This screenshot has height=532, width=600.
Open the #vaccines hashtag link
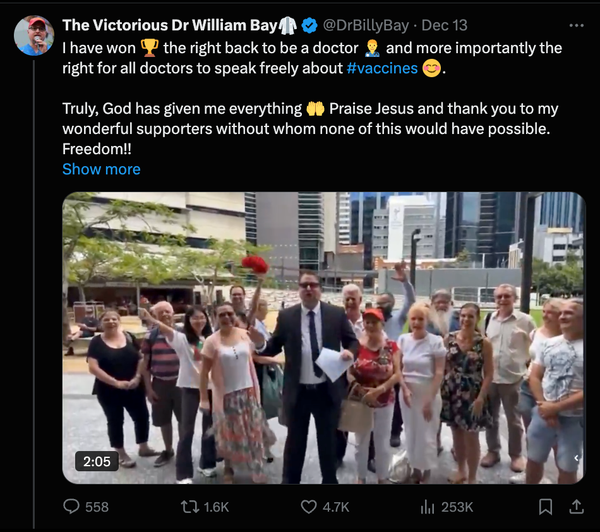click(x=382, y=70)
